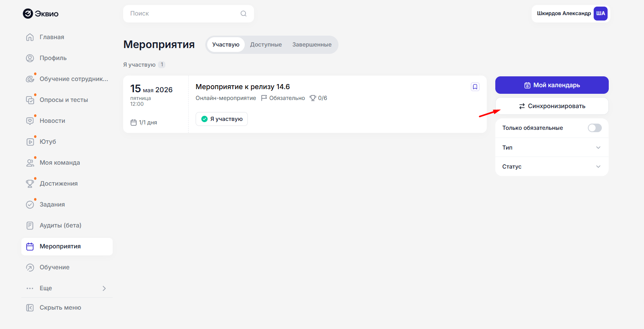Click the trophy icon beside Достижения
This screenshot has height=329, width=644.
30,184
